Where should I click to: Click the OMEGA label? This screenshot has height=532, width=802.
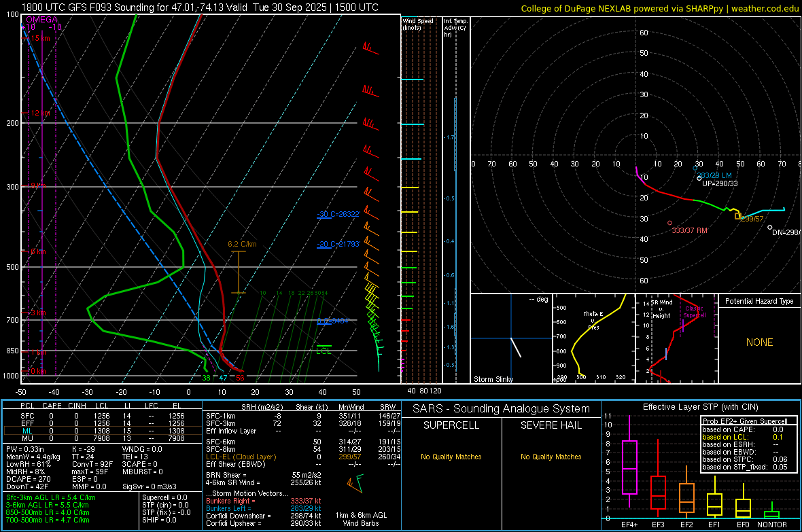click(41, 20)
